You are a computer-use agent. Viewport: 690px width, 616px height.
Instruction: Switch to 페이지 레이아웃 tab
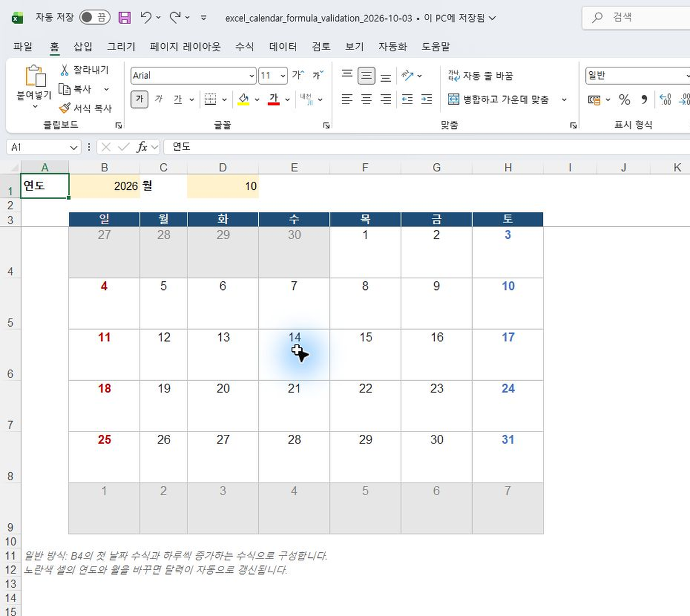185,47
